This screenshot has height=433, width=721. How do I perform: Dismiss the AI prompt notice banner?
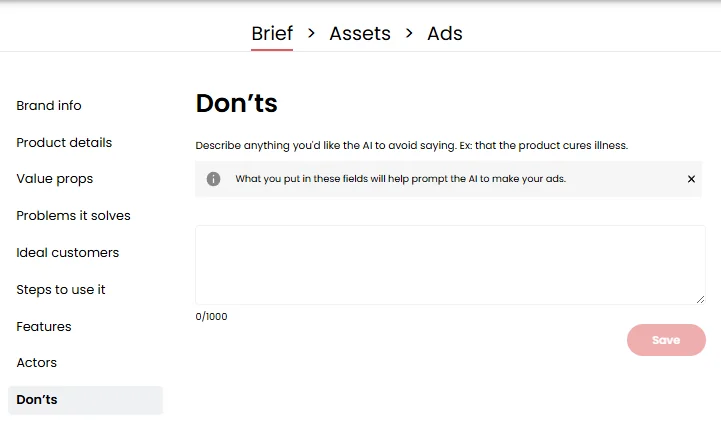pyautogui.click(x=691, y=179)
